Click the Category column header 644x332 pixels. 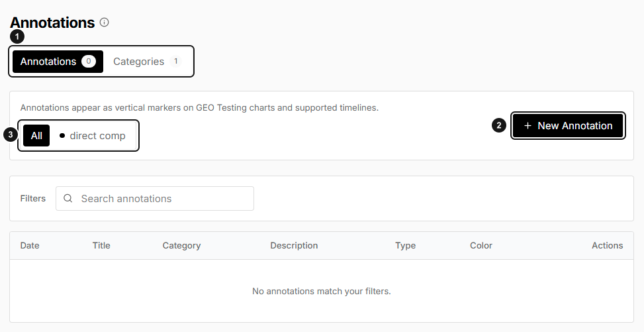(181, 245)
